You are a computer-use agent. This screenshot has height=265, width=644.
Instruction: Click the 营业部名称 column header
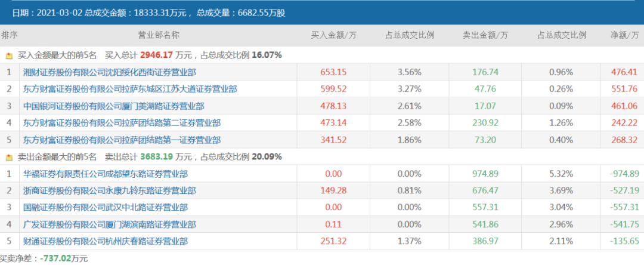pyautogui.click(x=159, y=35)
